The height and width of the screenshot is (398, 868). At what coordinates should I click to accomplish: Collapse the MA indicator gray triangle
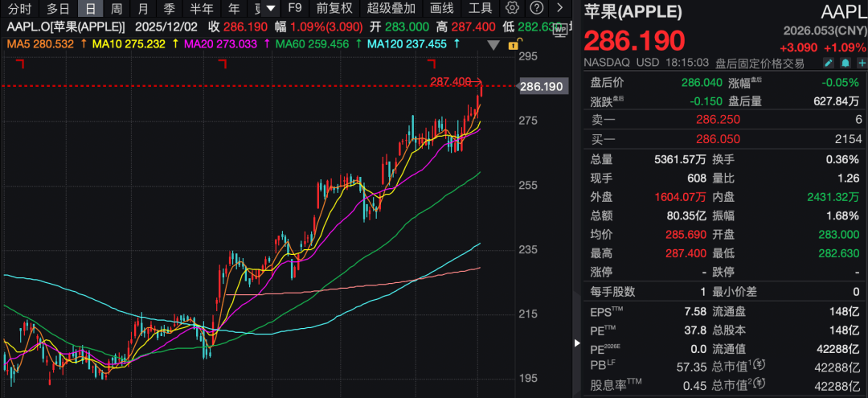tap(493, 45)
